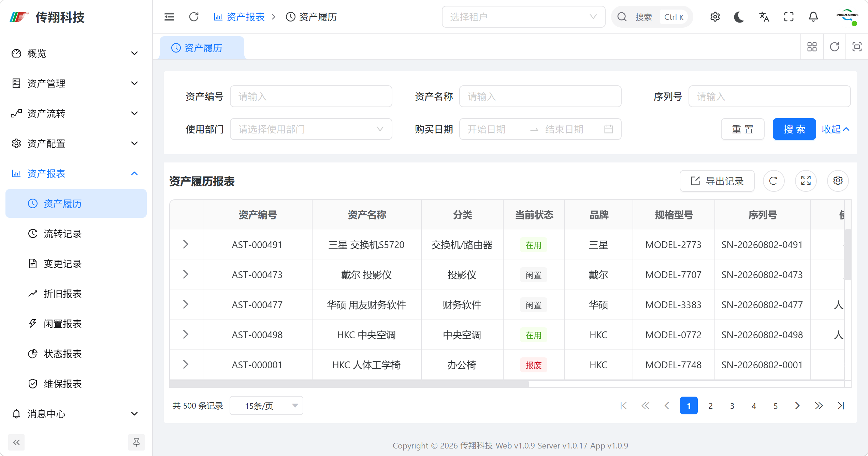This screenshot has height=456, width=868.
Task: Pin the sidebar with pin icon
Action: [x=136, y=442]
